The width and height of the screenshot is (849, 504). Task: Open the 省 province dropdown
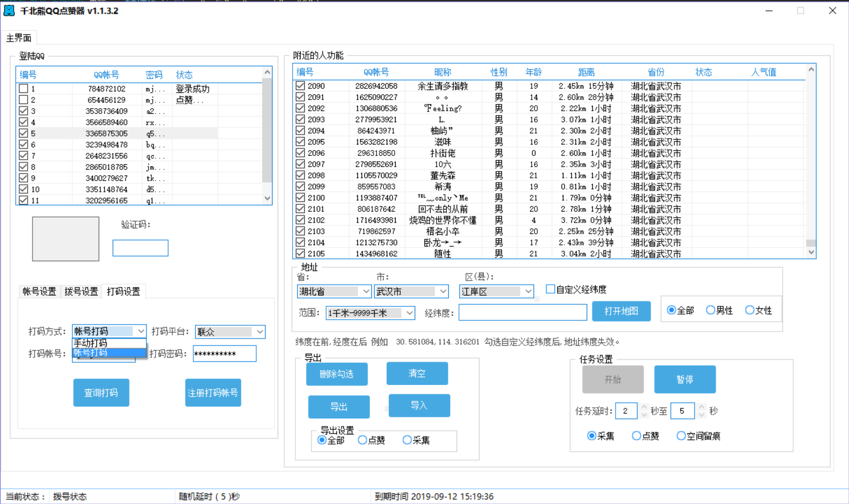click(x=334, y=292)
